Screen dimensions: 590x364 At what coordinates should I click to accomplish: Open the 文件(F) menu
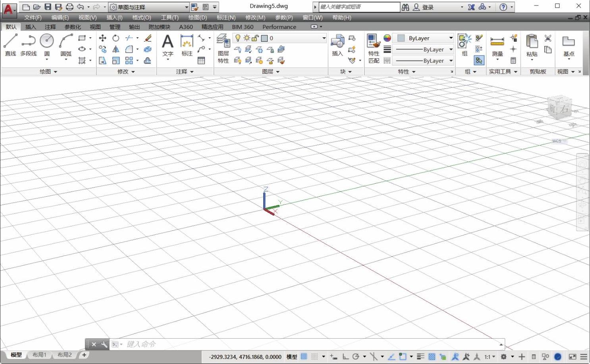33,17
